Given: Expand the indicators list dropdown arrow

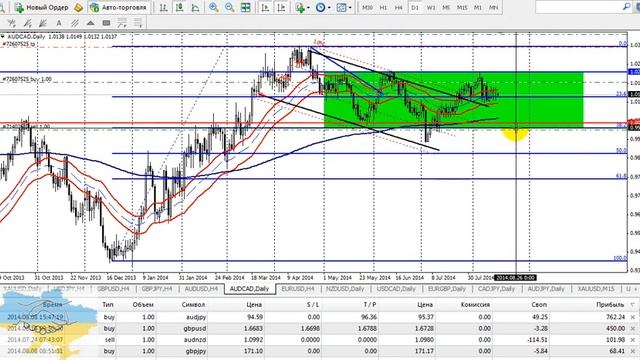Looking at the screenshot, I should 308,8.
